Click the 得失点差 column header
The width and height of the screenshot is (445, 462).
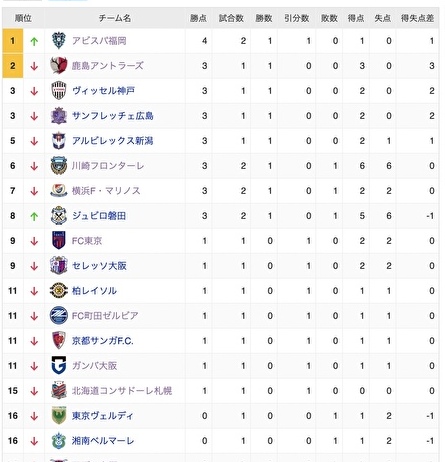pos(417,18)
